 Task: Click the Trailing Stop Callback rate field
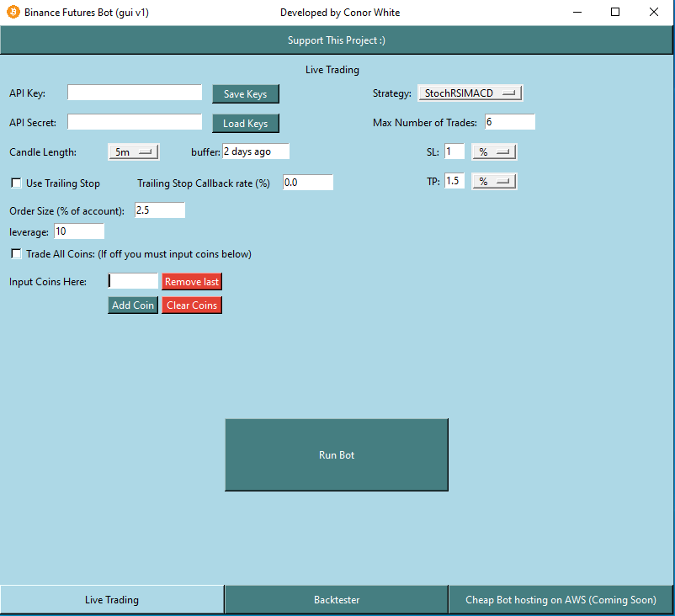308,182
